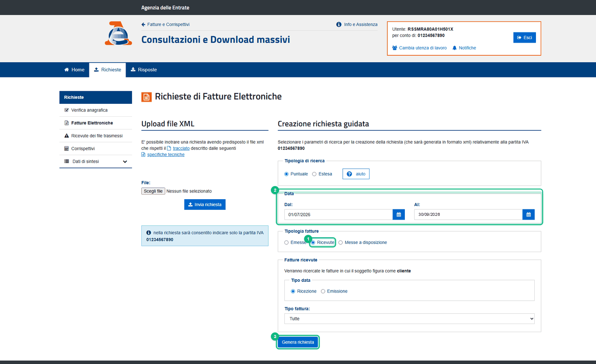Switch to the Risposte tab
This screenshot has height=364, width=596.
(143, 70)
